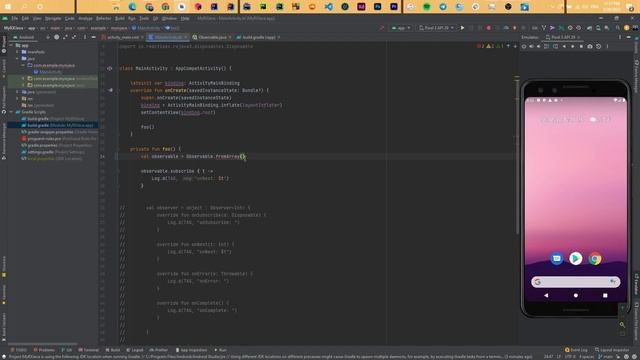Open the Build menu

[120, 18]
